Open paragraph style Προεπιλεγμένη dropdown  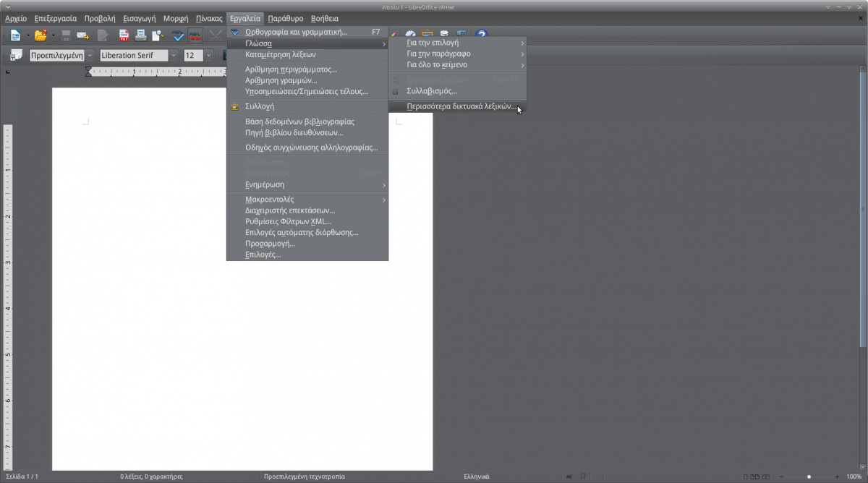90,55
